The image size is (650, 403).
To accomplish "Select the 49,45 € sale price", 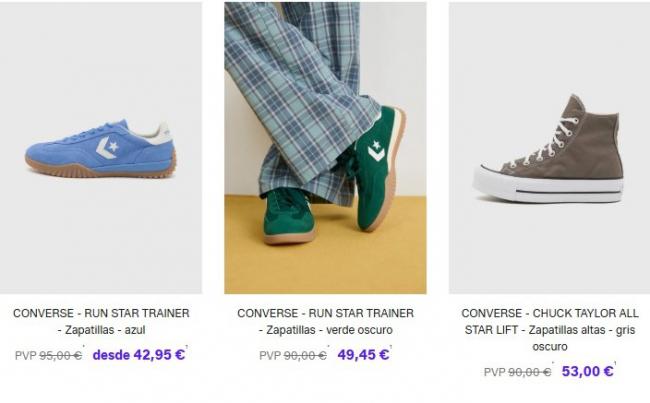I will 364,355.
